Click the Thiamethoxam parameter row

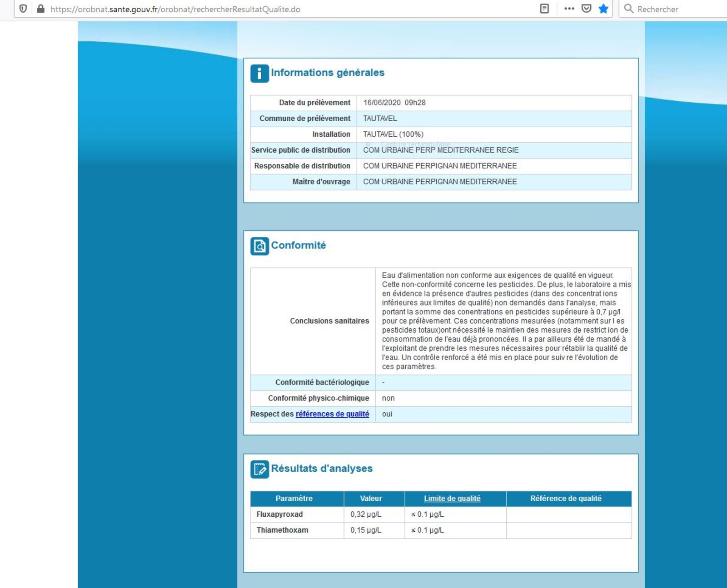pos(282,530)
